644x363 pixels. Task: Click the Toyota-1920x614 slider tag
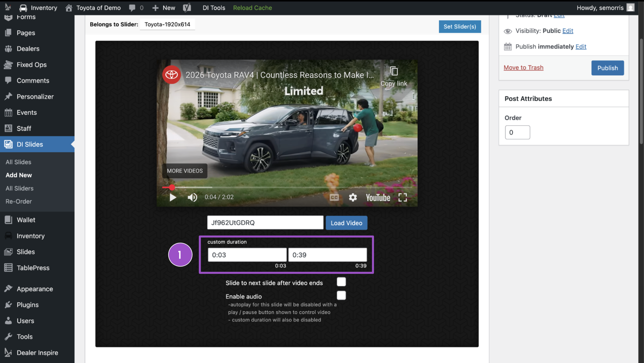167,24
